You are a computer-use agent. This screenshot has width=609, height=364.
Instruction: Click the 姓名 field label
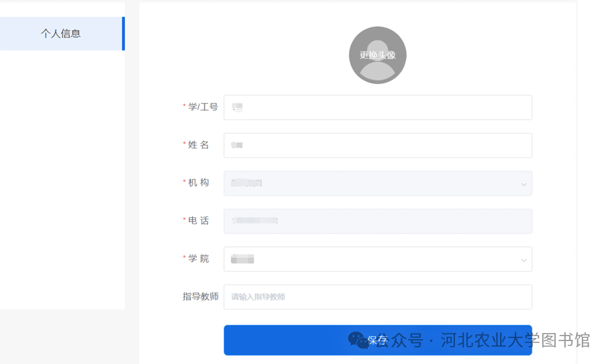pyautogui.click(x=199, y=145)
